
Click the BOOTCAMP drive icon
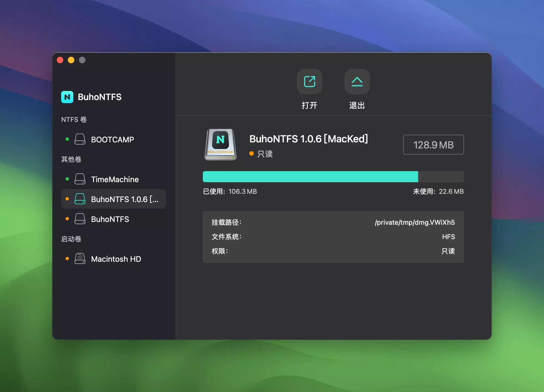[80, 139]
